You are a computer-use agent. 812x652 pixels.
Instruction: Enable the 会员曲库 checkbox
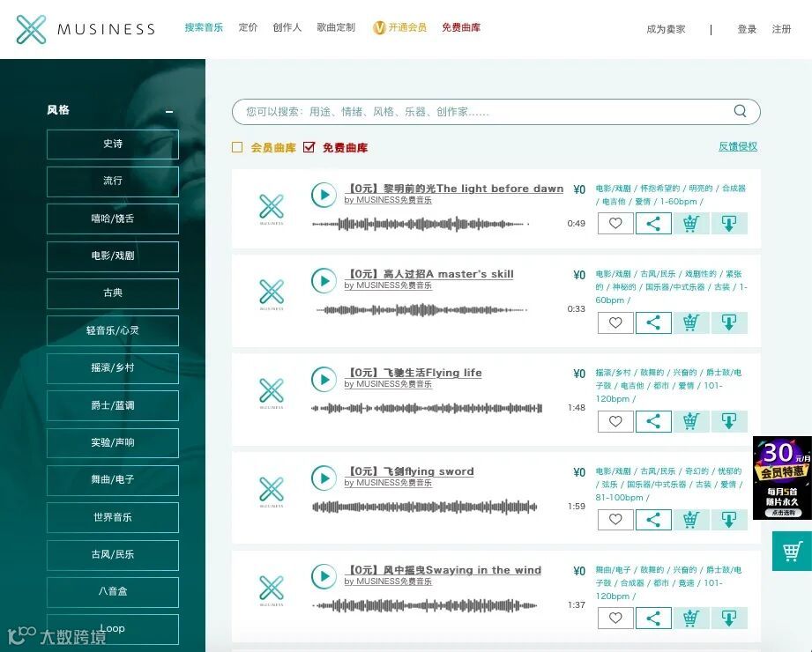coord(237,147)
